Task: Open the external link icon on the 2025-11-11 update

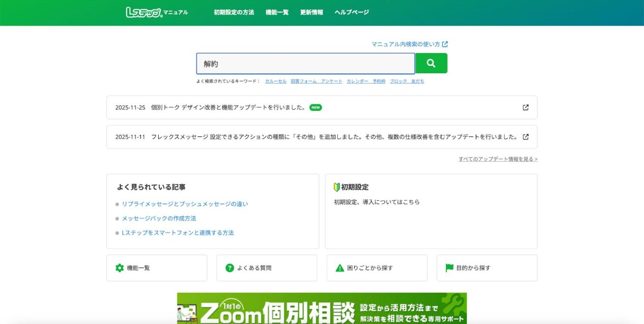Action: [525, 136]
